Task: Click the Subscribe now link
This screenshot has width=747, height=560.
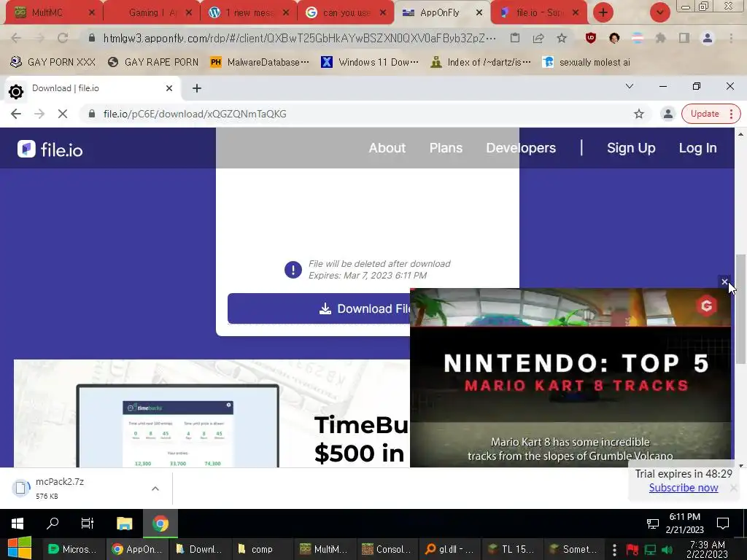Action: [683, 488]
